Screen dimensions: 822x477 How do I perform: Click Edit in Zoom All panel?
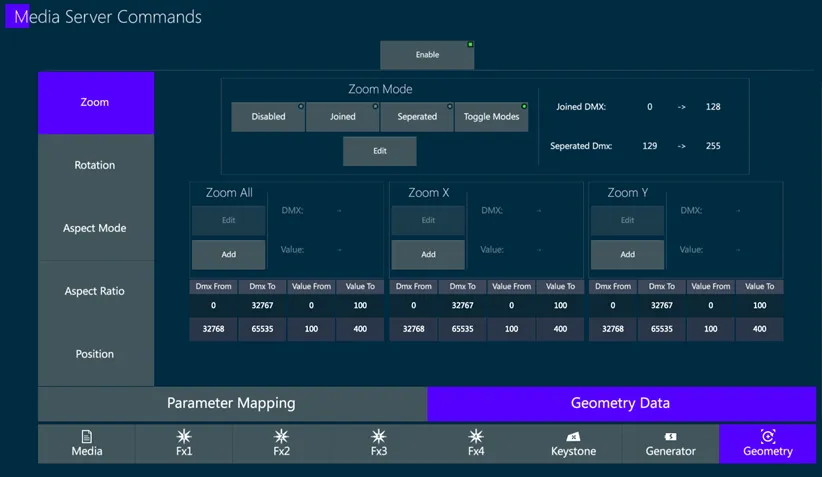[229, 221]
